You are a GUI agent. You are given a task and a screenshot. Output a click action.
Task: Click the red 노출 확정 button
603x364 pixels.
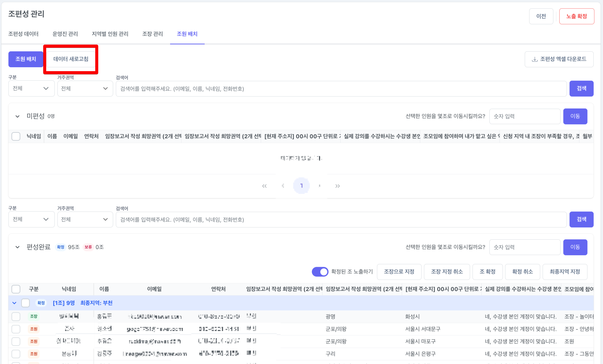(576, 16)
